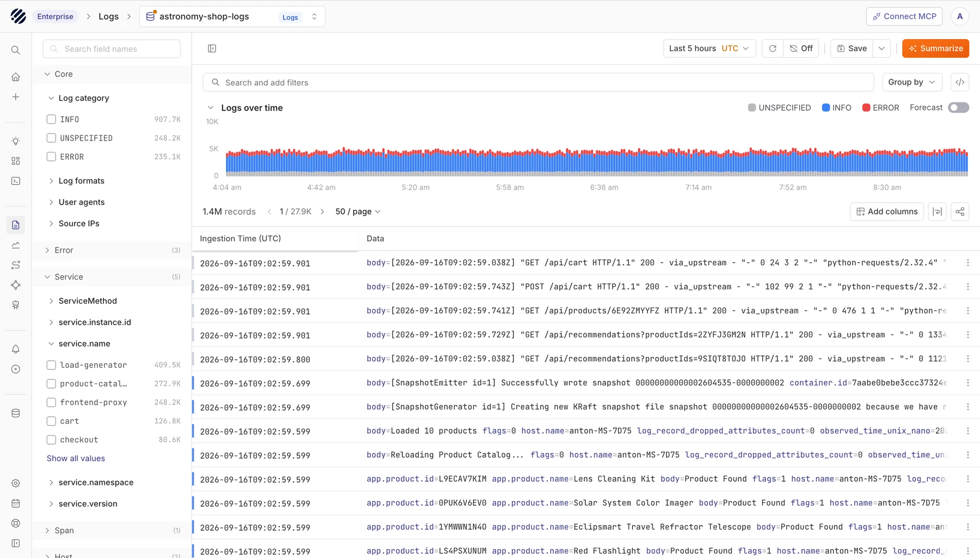
Task: Open the alerts bell icon
Action: click(x=16, y=349)
